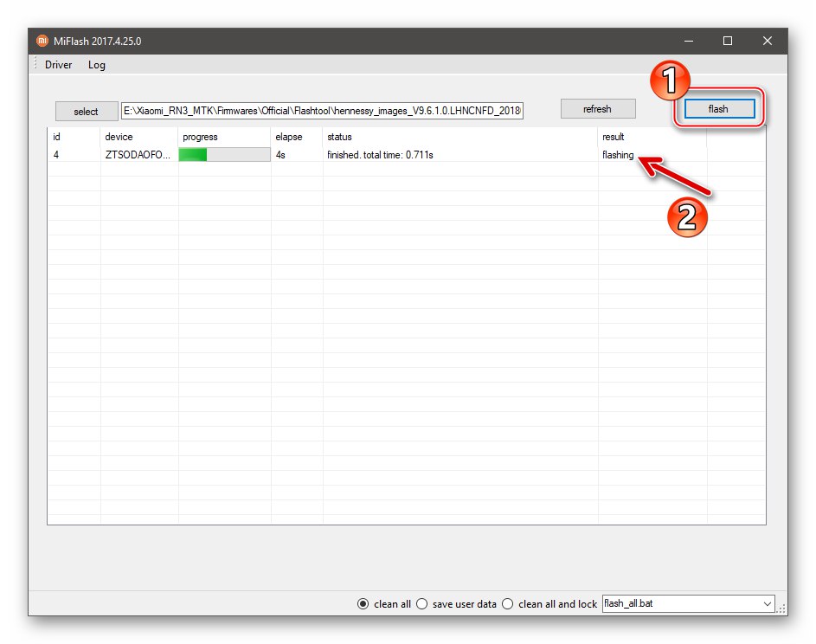The height and width of the screenshot is (644, 816).
Task: Maximize the MiFlash window
Action: (728, 41)
